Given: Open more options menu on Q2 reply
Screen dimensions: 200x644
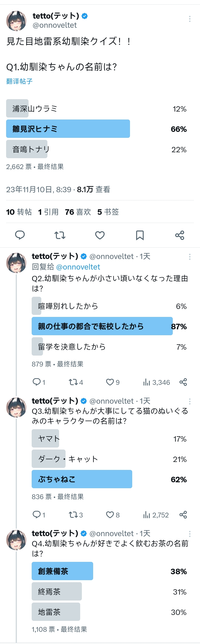Looking at the screenshot, I should [190, 257].
